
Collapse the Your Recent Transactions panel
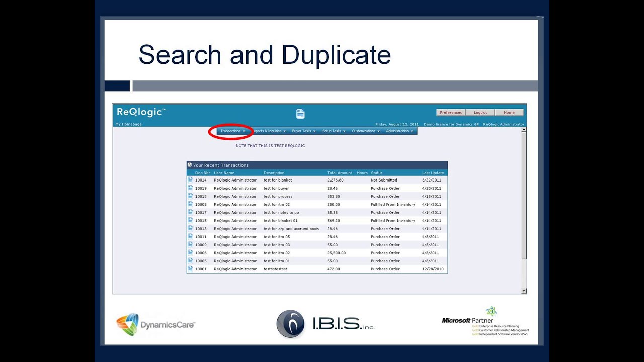click(189, 165)
